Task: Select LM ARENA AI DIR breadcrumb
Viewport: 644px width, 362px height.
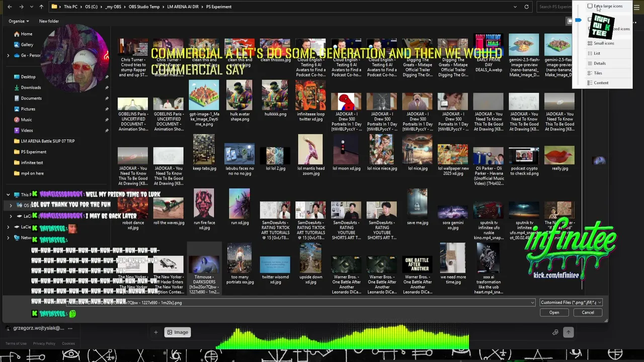Action: point(183,7)
